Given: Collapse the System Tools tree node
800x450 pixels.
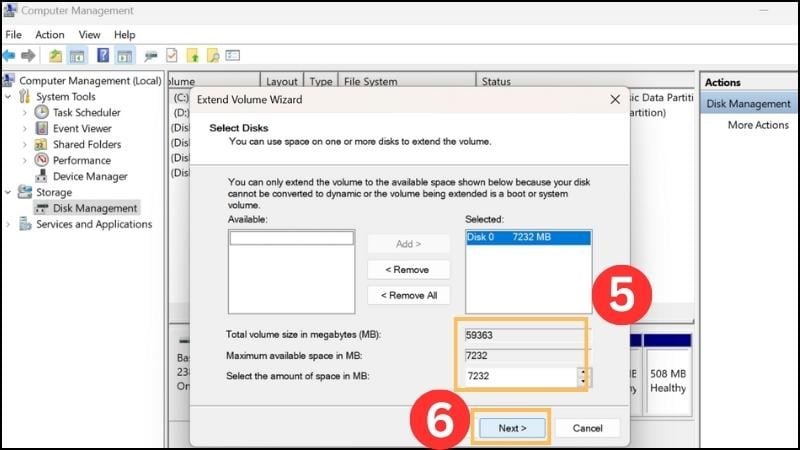Looking at the screenshot, I should (x=9, y=97).
